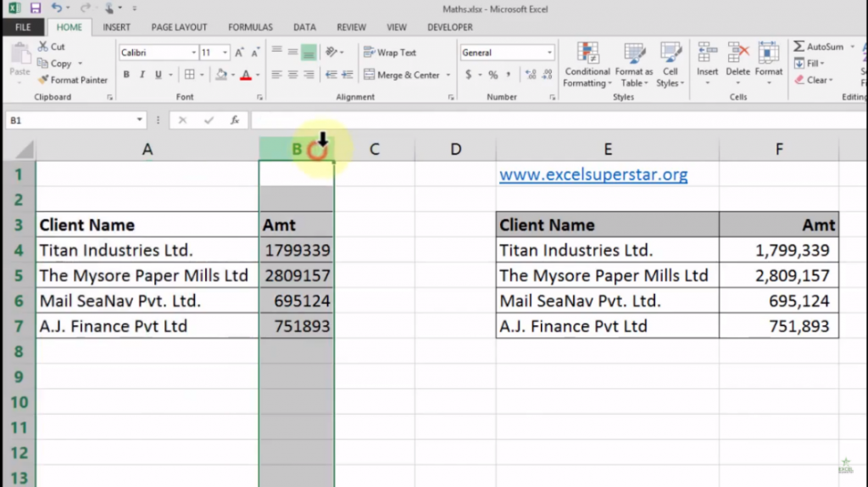
Task: Open www.excelsuperstar.org hyperlink
Action: pos(593,174)
